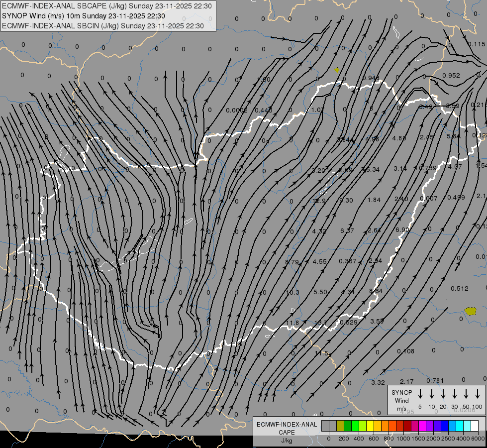Pick the bright green CAPE legend swatch

[x=355, y=426]
